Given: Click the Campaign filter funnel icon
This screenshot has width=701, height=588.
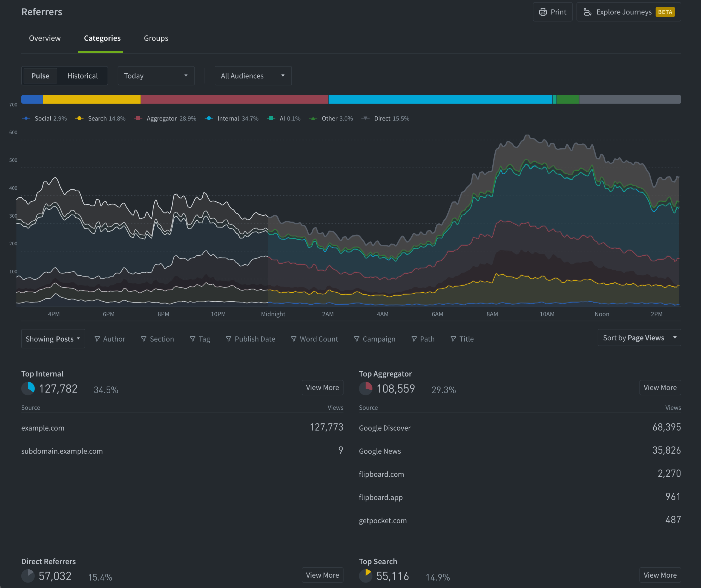Looking at the screenshot, I should (x=357, y=339).
